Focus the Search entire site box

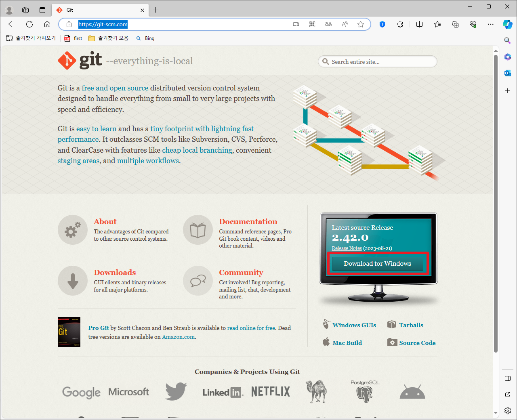click(x=378, y=62)
